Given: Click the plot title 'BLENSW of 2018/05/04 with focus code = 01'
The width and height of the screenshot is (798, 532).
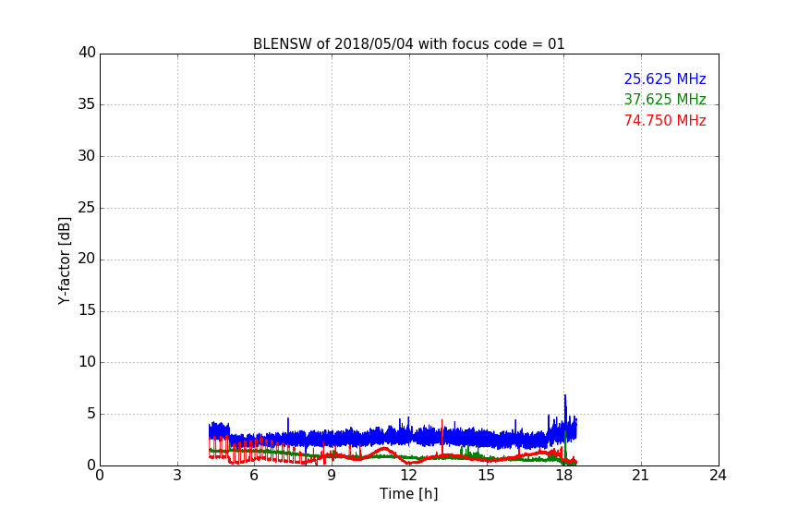Looking at the screenshot, I should pyautogui.click(x=408, y=44).
